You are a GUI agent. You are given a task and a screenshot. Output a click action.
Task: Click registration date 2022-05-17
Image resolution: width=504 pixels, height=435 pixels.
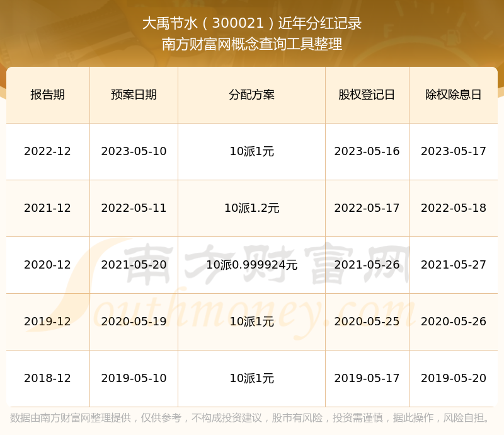tap(367, 208)
